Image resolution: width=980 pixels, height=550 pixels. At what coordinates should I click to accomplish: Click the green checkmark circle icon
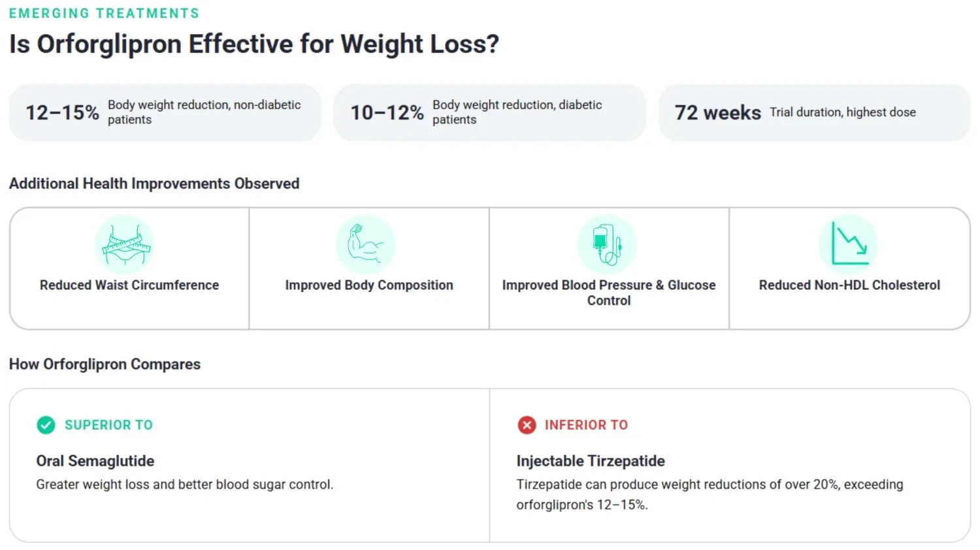pos(46,425)
